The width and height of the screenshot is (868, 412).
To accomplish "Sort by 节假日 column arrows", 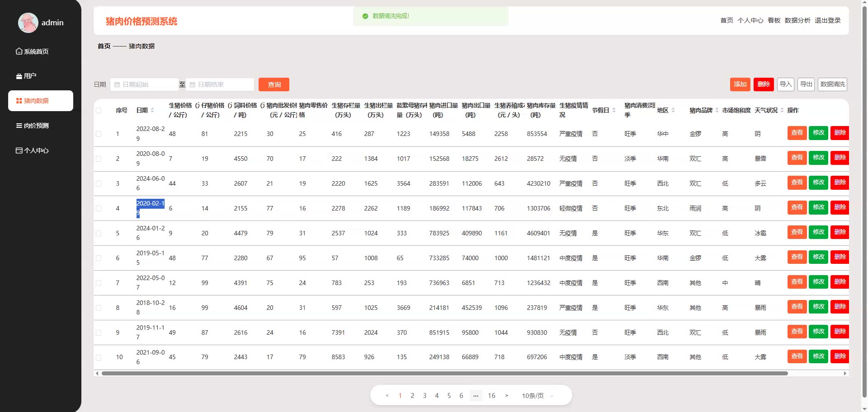I will click(x=614, y=110).
